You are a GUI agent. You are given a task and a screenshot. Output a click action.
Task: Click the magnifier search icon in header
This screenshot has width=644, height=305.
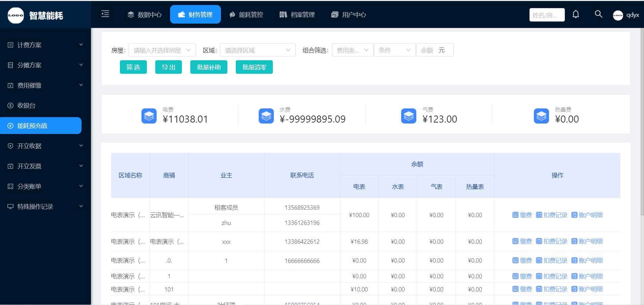[598, 14]
